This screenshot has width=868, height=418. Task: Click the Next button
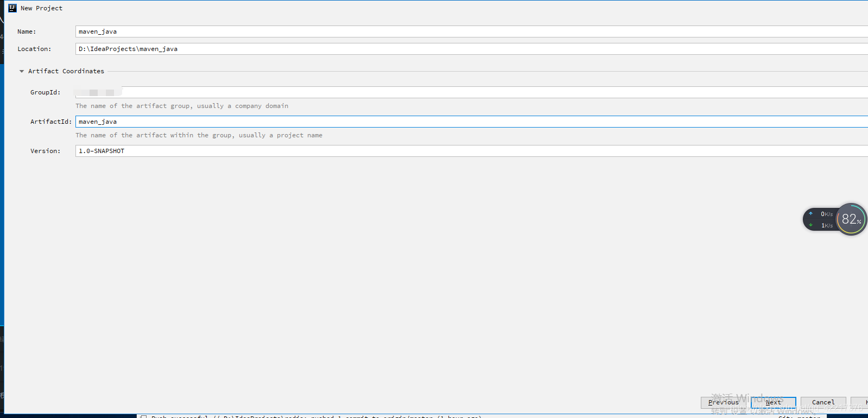tap(774, 402)
